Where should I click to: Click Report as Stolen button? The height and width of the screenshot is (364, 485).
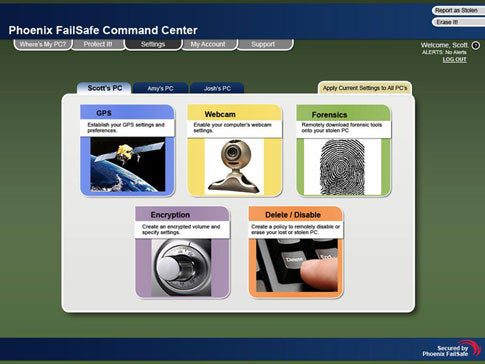pyautogui.click(x=458, y=10)
